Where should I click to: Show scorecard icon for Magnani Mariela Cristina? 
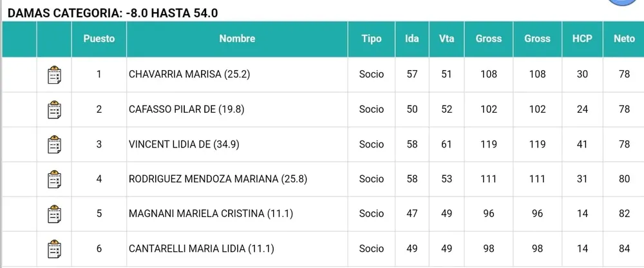click(x=55, y=214)
